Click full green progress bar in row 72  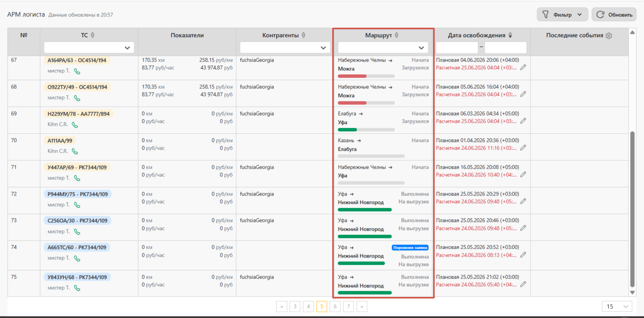(364, 210)
